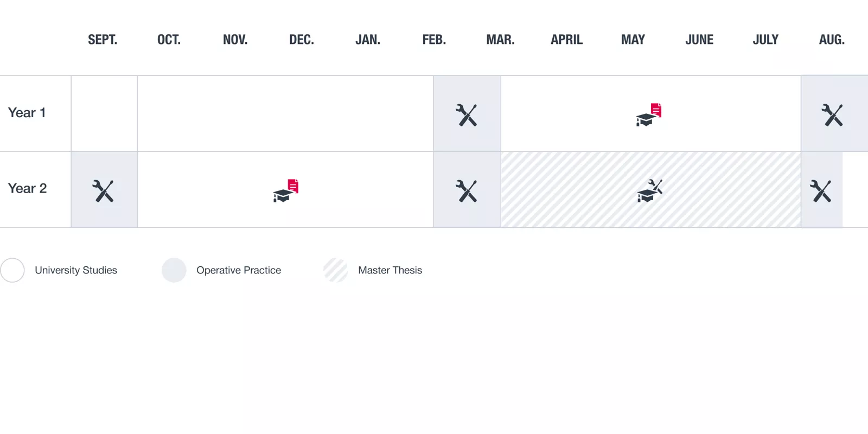Screen dimensions: 868x434
Task: Click Master Thesis graduation cap tools icon
Action: pos(650,191)
